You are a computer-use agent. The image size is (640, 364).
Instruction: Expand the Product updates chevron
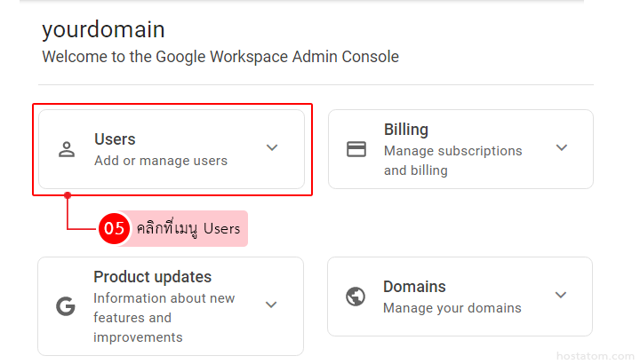click(271, 305)
